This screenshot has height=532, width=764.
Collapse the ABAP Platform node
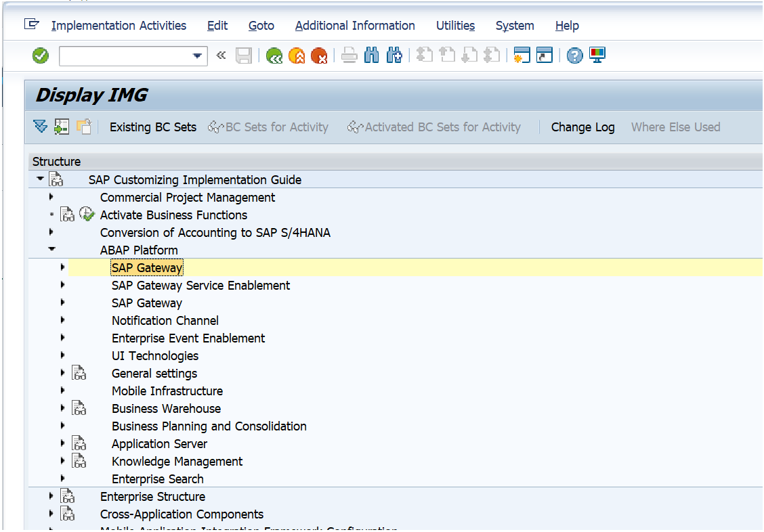coord(51,249)
